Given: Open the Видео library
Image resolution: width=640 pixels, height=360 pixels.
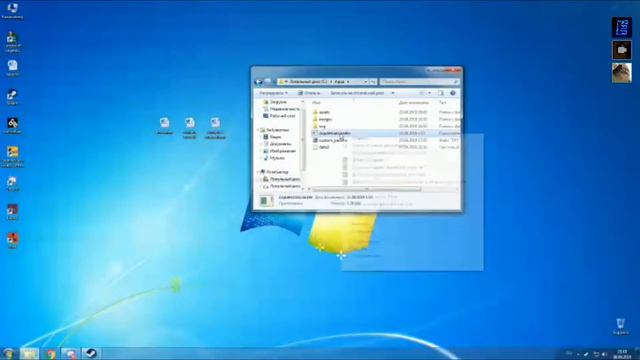Looking at the screenshot, I should point(273,137).
